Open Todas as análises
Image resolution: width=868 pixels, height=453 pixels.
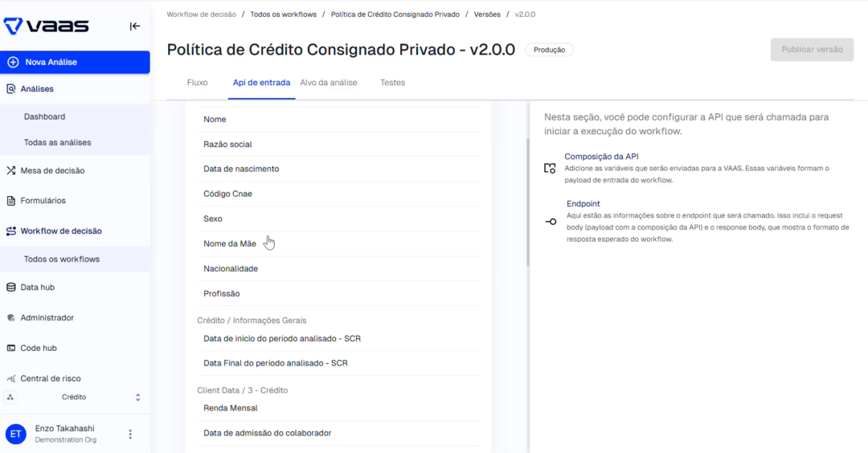tap(58, 142)
